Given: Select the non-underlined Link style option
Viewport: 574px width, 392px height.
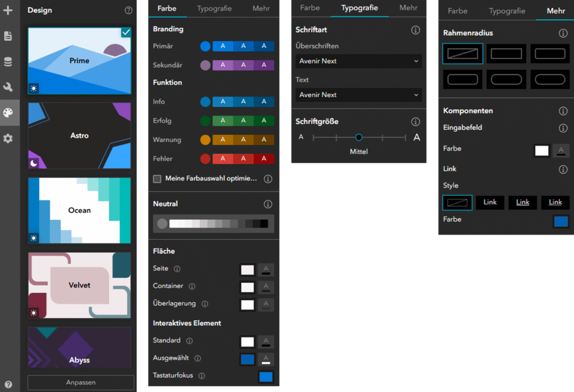Looking at the screenshot, I should pyautogui.click(x=490, y=202).
